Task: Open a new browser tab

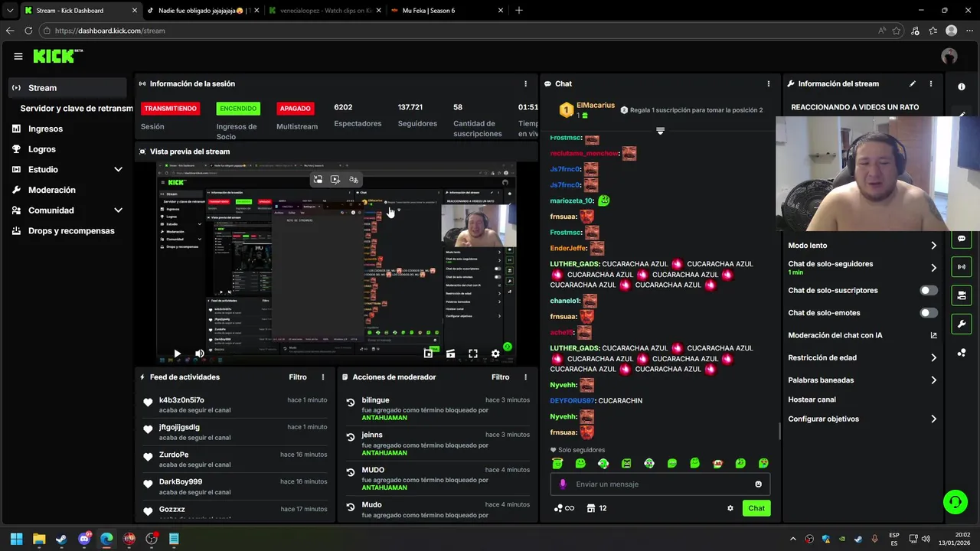Action: 519,11
